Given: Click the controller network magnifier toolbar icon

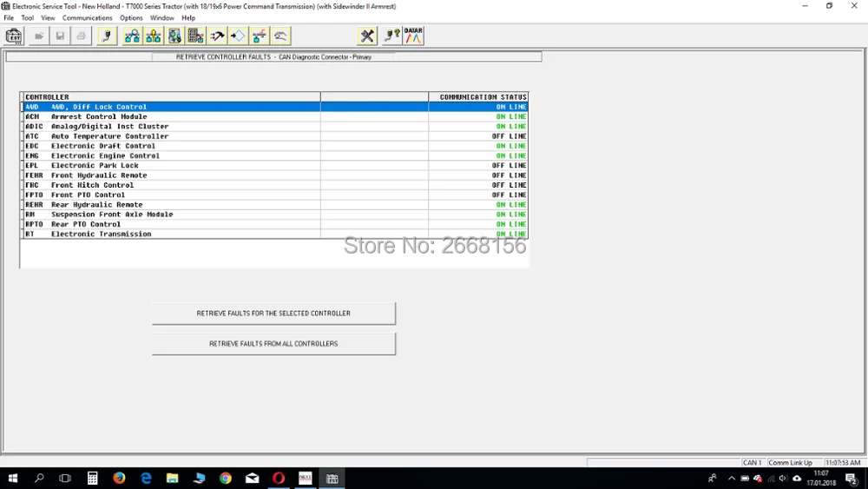Looking at the screenshot, I should pos(132,36).
